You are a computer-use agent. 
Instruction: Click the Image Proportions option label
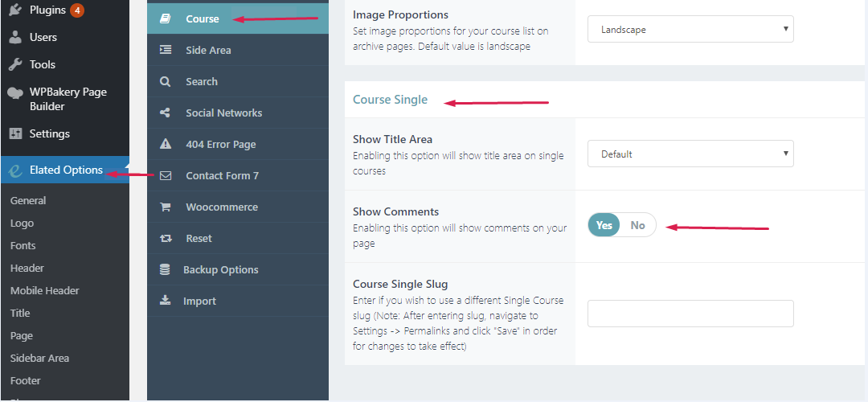[401, 15]
